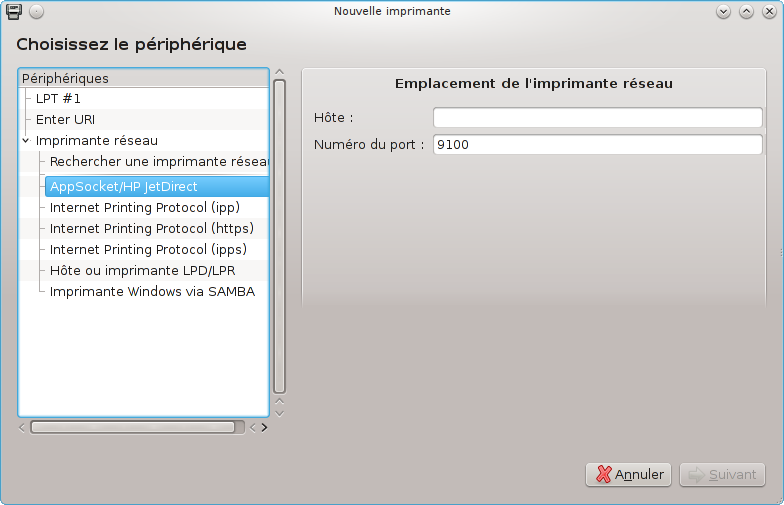Click the Annuler button

coord(628,474)
